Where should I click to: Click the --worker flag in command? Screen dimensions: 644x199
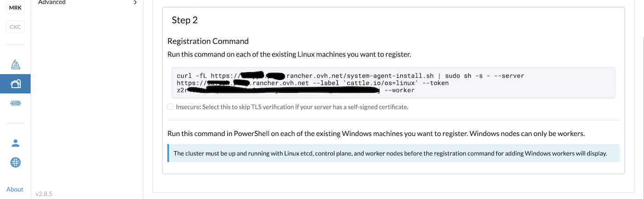click(399, 91)
